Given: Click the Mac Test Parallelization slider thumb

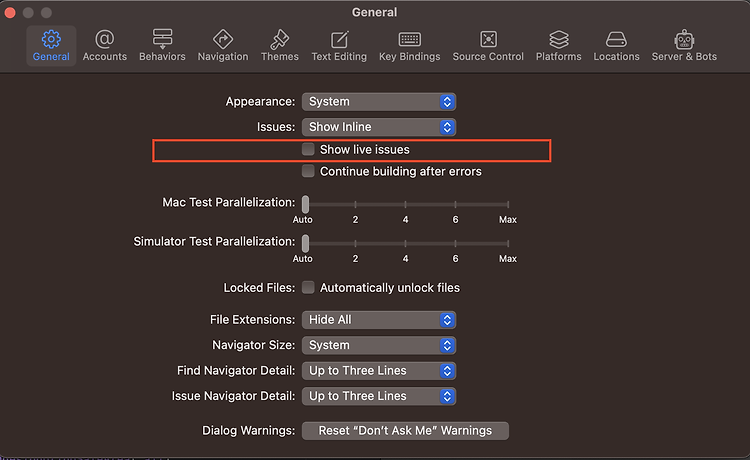Looking at the screenshot, I should click(305, 204).
